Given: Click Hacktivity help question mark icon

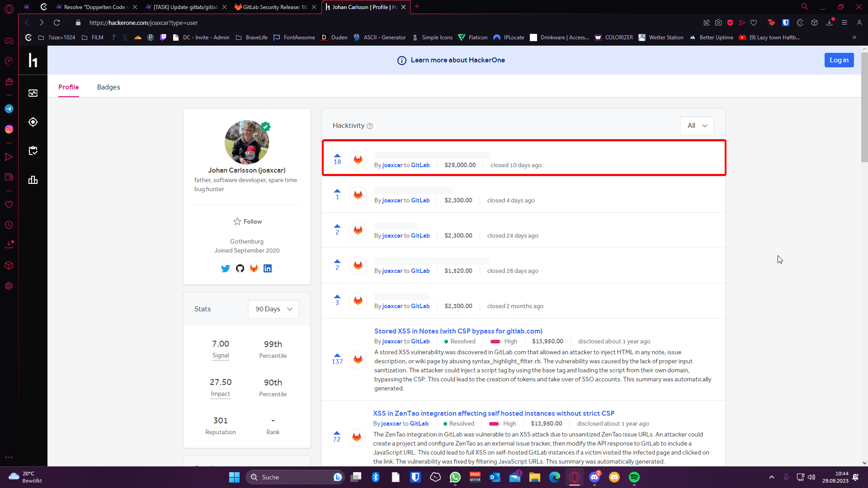Looking at the screenshot, I should click(x=370, y=126).
